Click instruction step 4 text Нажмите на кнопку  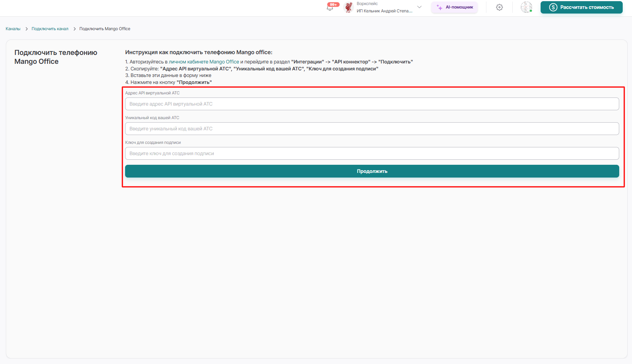pos(168,82)
